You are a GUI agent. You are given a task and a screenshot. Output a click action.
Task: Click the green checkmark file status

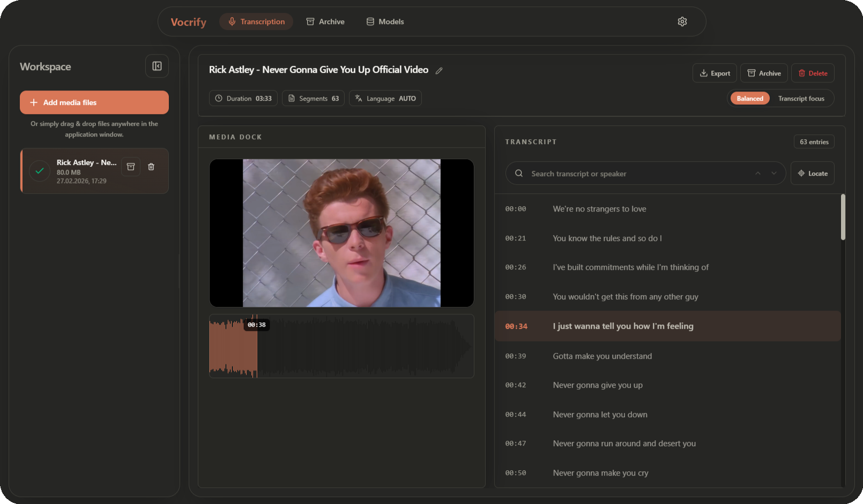(40, 171)
